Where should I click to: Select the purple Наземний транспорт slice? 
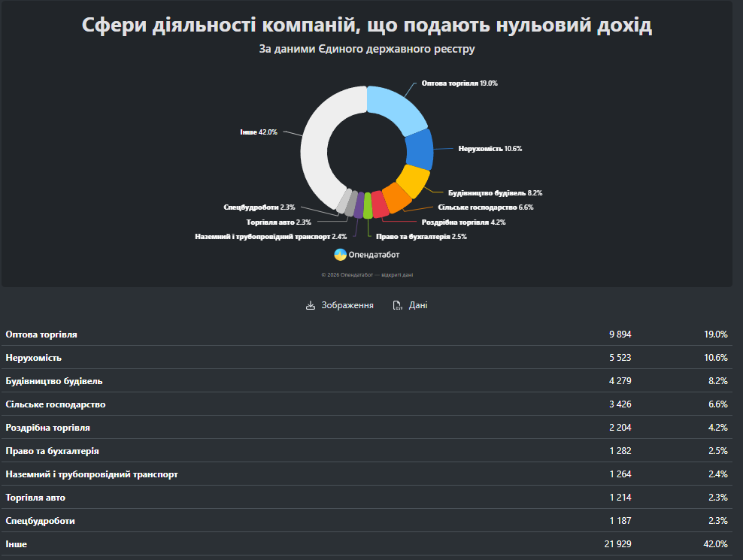(359, 205)
